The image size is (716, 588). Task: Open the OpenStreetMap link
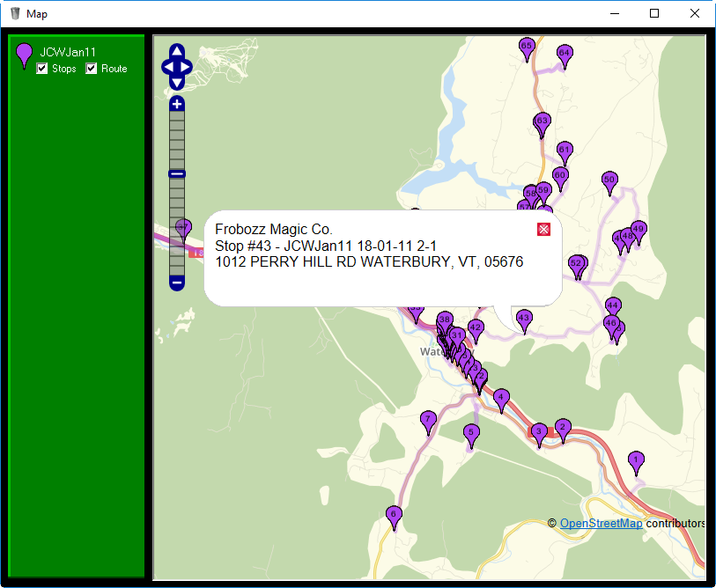pyautogui.click(x=601, y=523)
